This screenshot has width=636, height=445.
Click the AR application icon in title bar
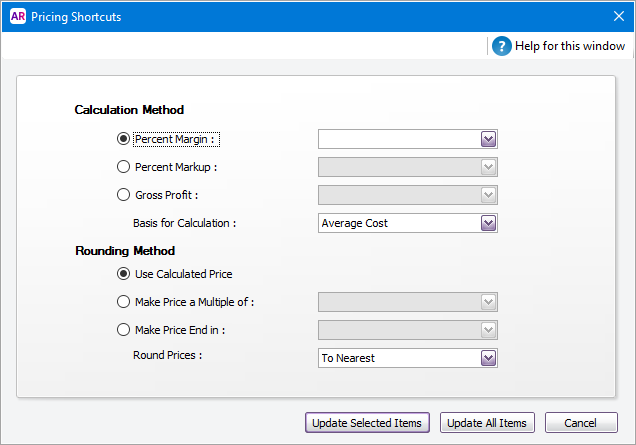pos(16,16)
